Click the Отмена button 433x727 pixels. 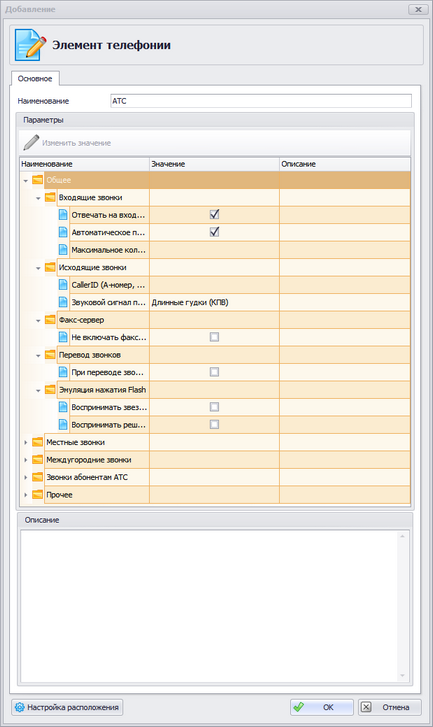click(389, 707)
